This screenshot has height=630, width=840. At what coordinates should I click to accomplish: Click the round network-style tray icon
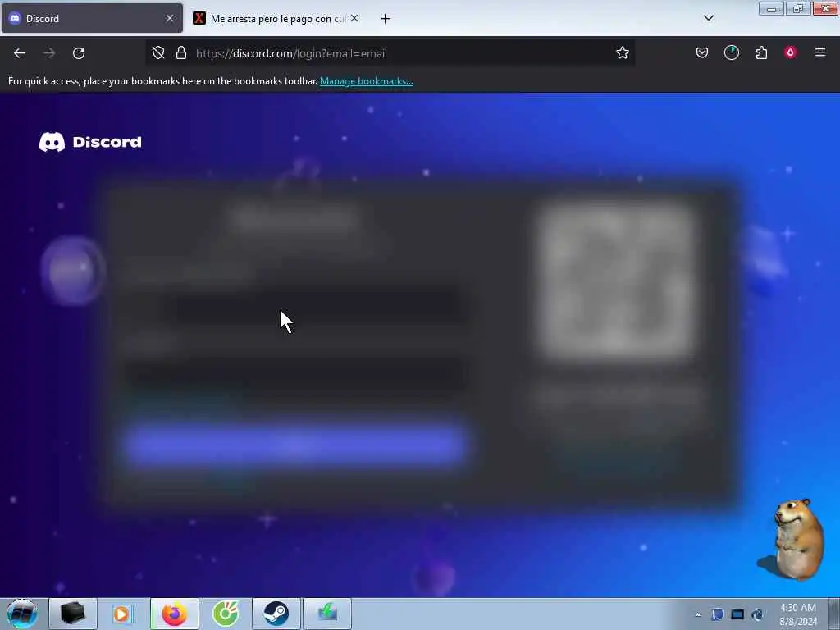pos(757,614)
